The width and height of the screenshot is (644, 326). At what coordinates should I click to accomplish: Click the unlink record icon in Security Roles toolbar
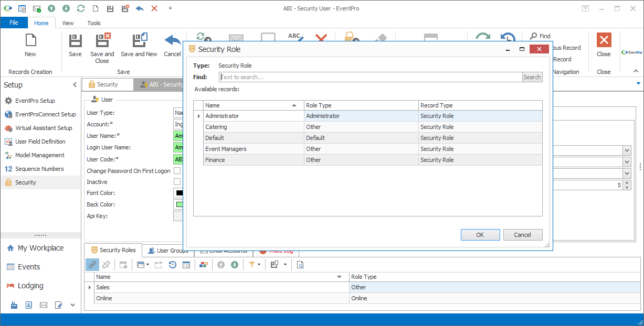click(x=106, y=265)
